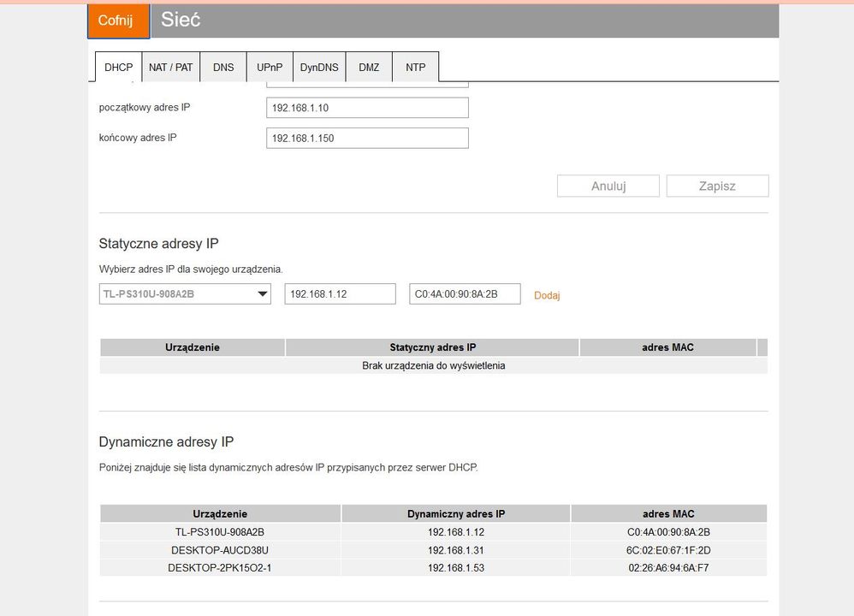Click the Dodaj link to add static IP
Image resolution: width=854 pixels, height=616 pixels.
pyautogui.click(x=547, y=295)
